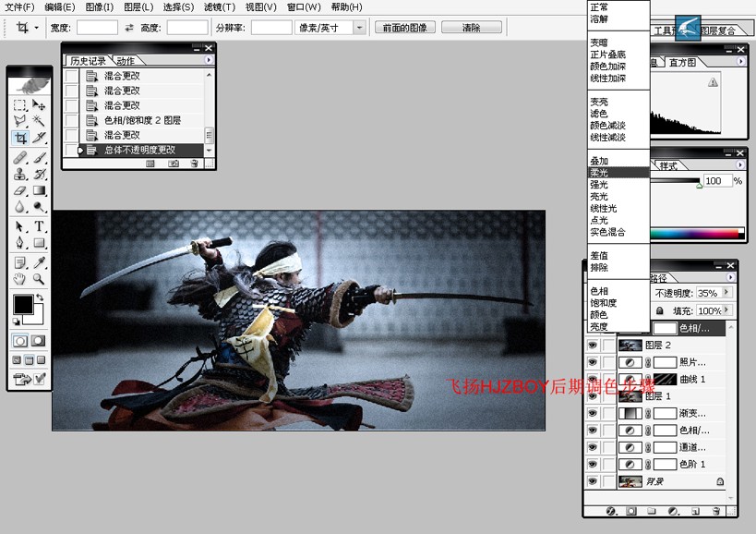Delete layer with Layers panel trash icon
Viewport: 756px width, 534px height.
[716, 511]
